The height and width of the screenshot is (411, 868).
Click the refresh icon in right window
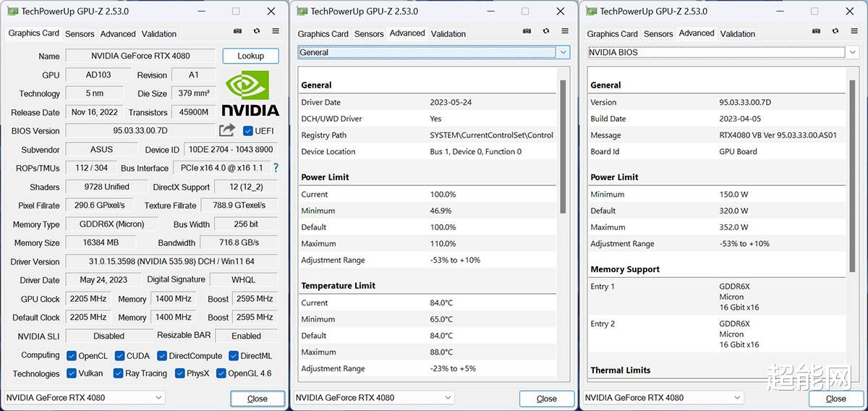coord(835,32)
